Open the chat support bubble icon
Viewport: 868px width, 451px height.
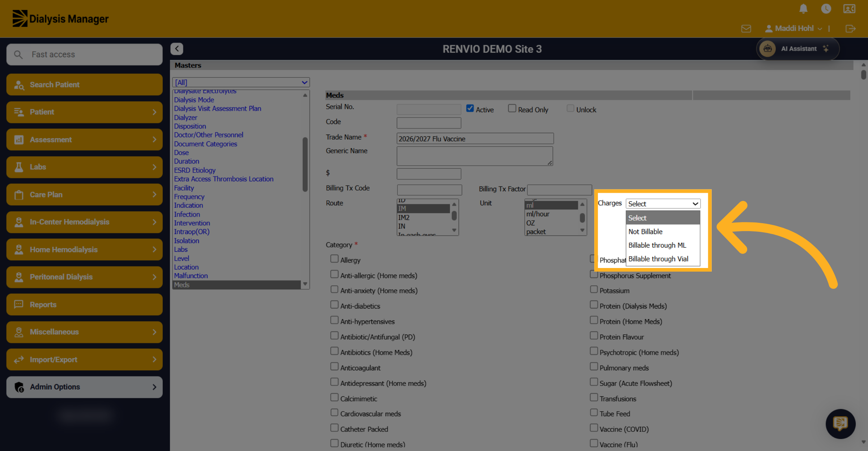(x=841, y=424)
